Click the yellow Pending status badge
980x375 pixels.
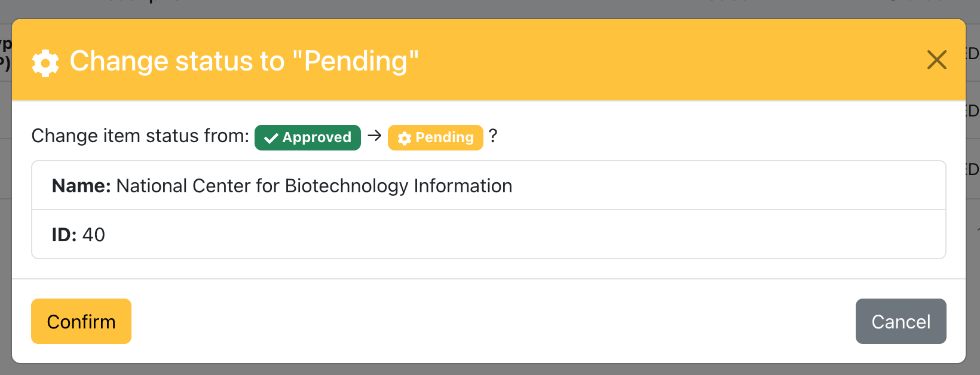[436, 137]
